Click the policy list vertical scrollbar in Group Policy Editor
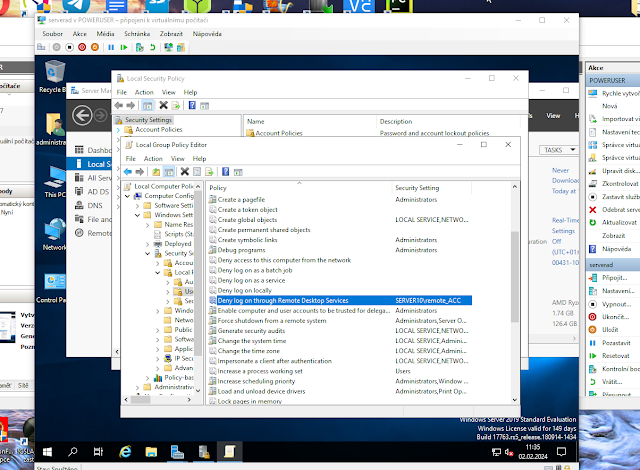Screen dimensions: 640x470 [515, 277]
